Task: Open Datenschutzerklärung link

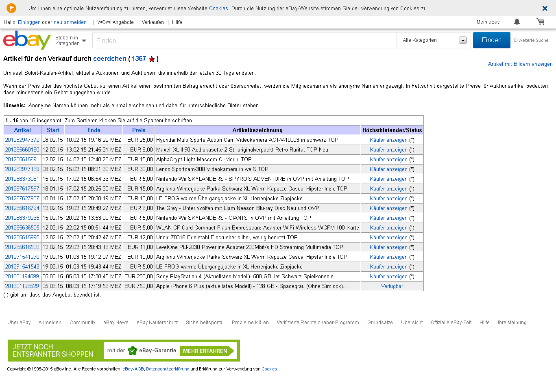Action: [168, 369]
